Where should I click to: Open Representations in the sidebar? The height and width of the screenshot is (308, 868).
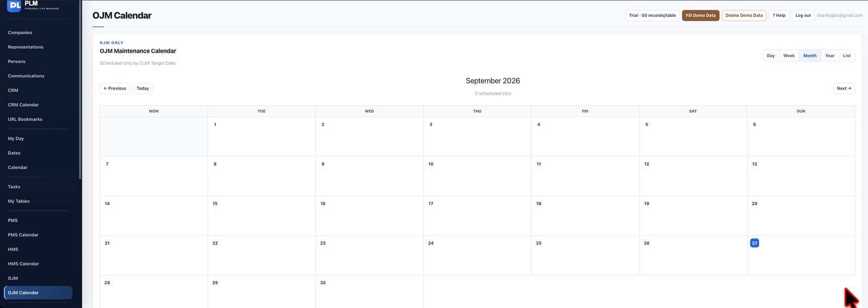pos(25,47)
